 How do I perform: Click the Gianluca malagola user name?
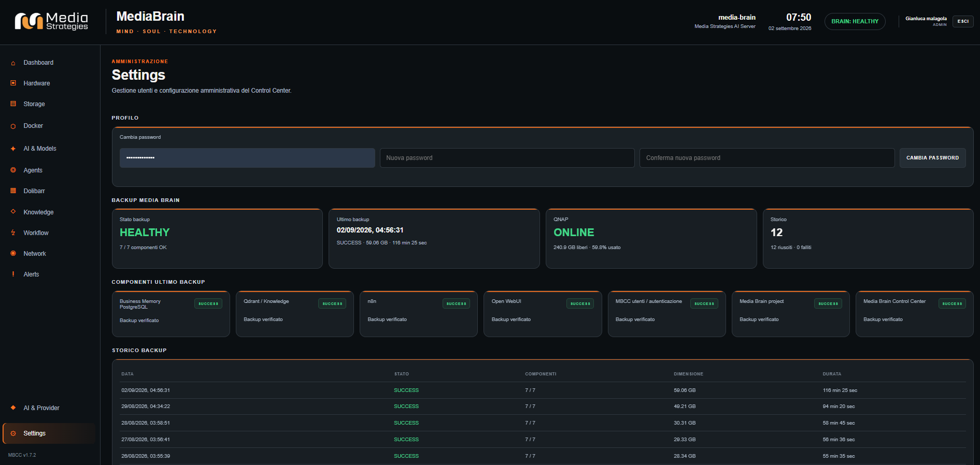[x=926, y=19]
